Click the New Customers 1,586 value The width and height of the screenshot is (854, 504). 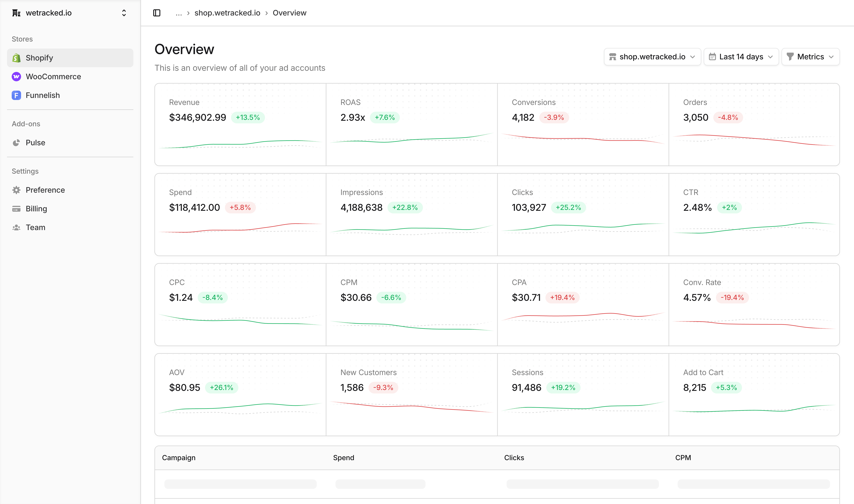pos(352,388)
